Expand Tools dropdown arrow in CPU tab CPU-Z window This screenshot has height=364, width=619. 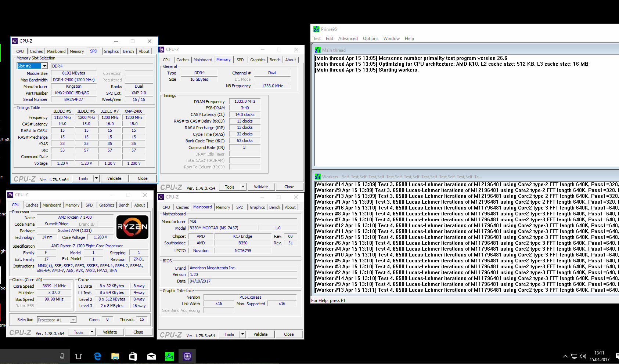tap(92, 332)
